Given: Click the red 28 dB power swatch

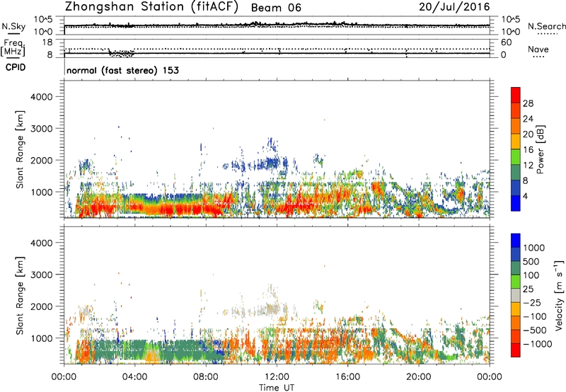Looking at the screenshot, I should point(516,95).
